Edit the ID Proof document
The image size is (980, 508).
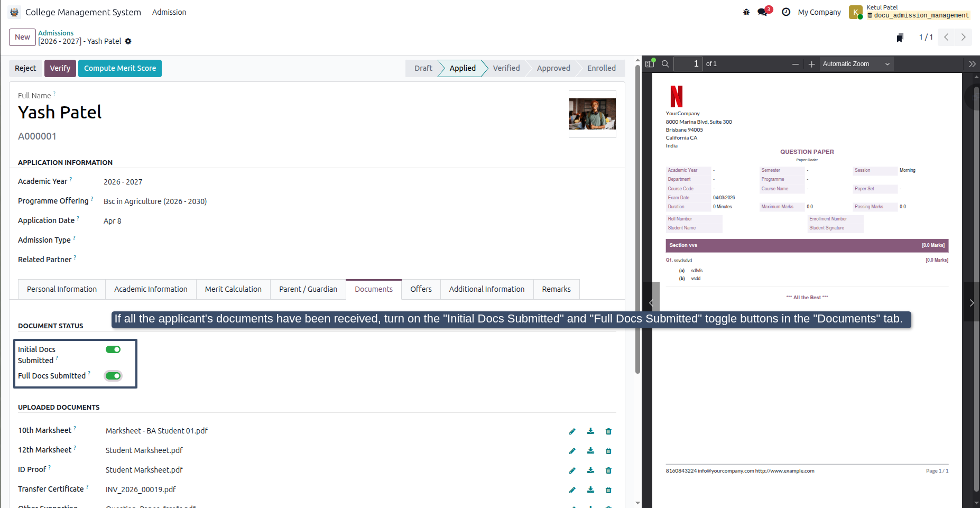click(x=572, y=470)
